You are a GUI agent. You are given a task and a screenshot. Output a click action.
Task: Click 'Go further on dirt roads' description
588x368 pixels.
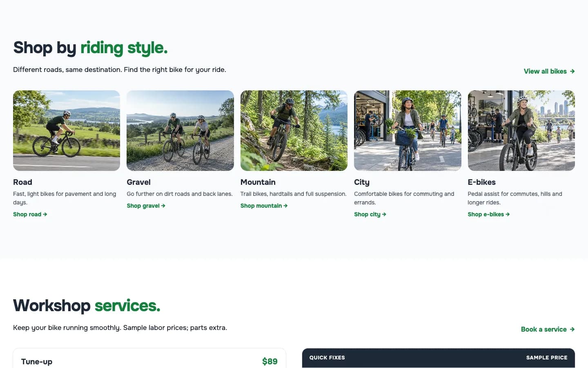point(180,194)
